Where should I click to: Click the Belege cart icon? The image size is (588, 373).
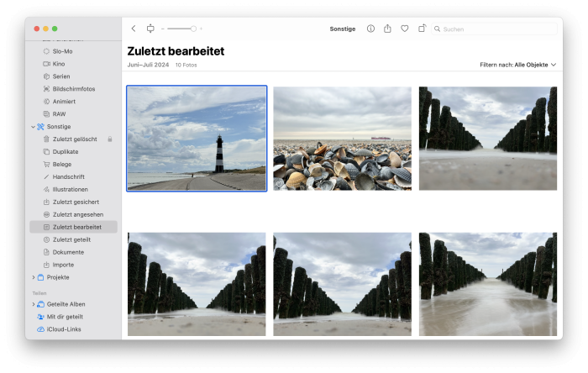click(x=46, y=164)
